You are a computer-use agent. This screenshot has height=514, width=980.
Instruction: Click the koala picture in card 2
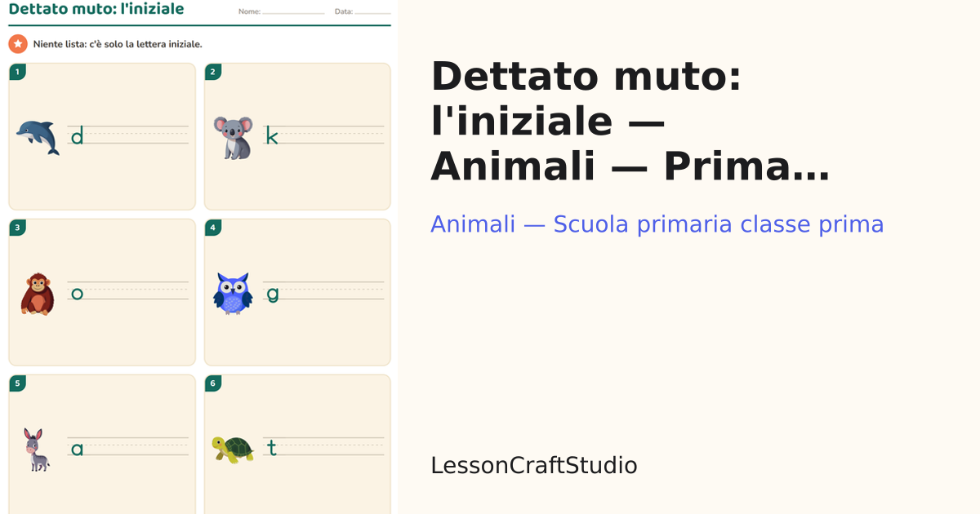tap(233, 137)
